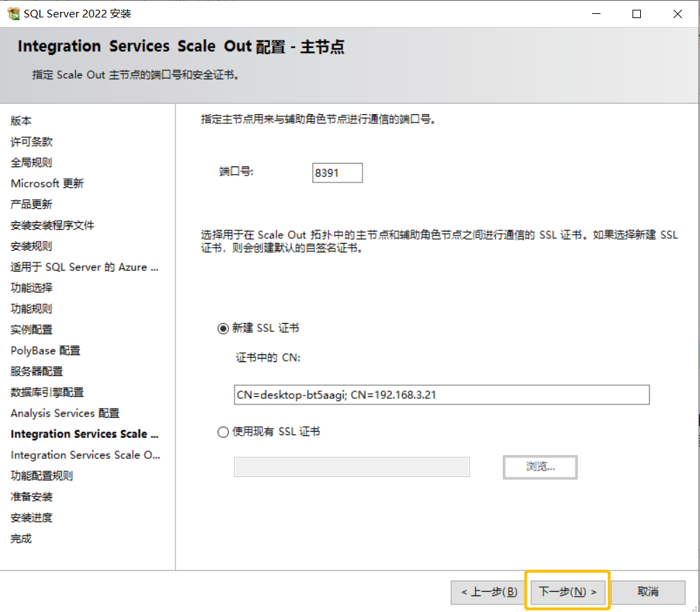This screenshot has width=700, height=612.
Task: Select the 产品更新 step in sidebar
Action: (31, 205)
